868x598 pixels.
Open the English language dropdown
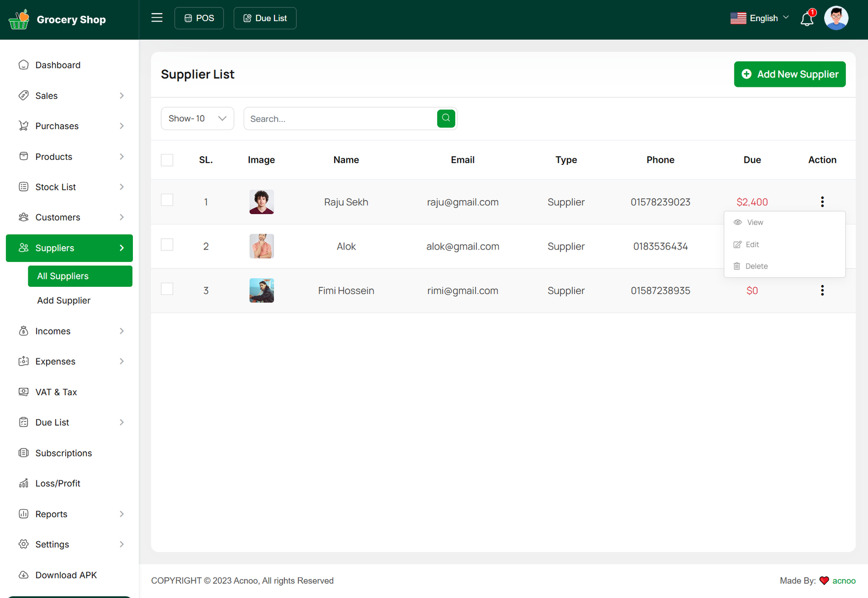759,18
